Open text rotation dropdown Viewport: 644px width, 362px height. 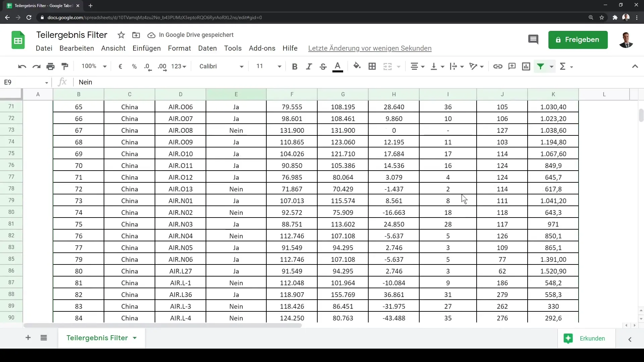tap(476, 66)
